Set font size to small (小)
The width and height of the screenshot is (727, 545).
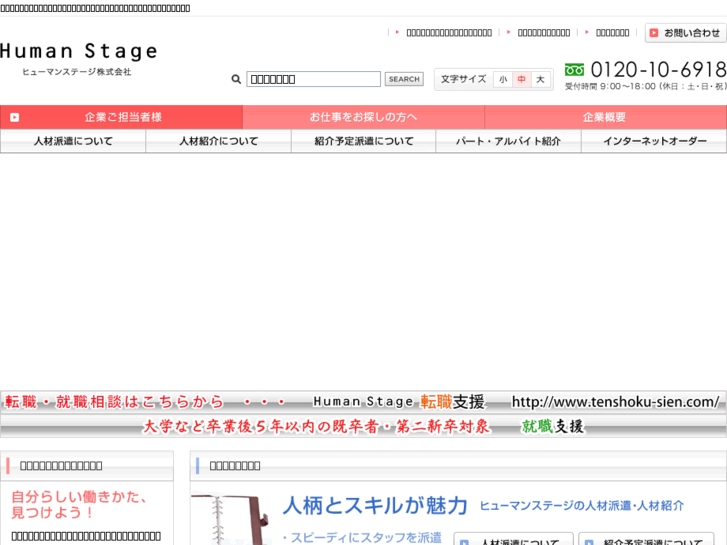pyautogui.click(x=503, y=79)
